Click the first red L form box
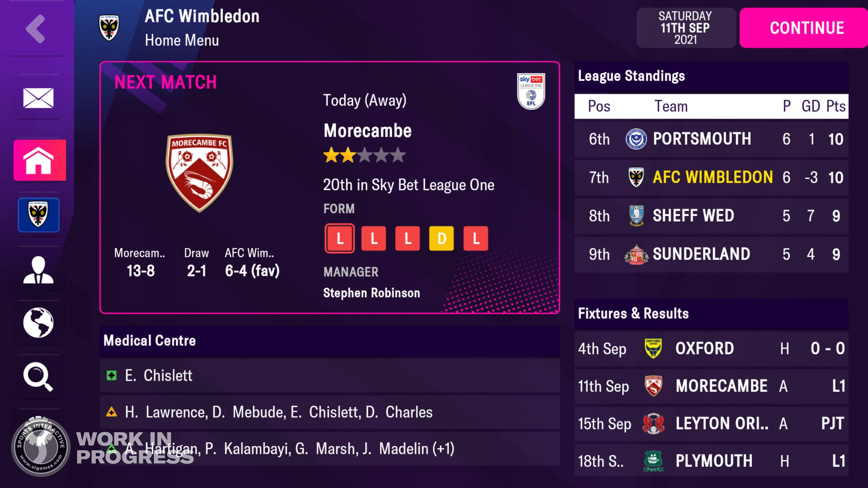Image resolution: width=868 pixels, height=488 pixels. pyautogui.click(x=340, y=238)
